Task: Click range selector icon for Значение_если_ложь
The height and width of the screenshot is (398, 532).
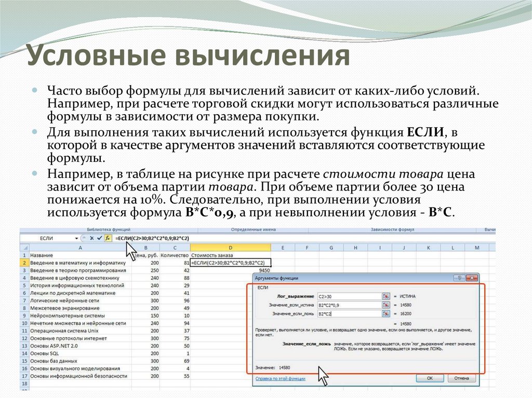Action: (385, 314)
